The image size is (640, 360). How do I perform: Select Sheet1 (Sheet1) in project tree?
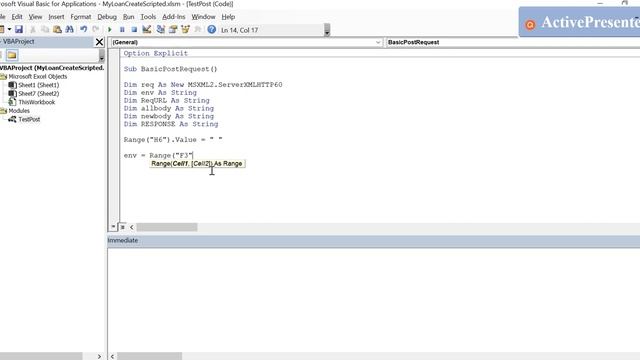pos(38,85)
